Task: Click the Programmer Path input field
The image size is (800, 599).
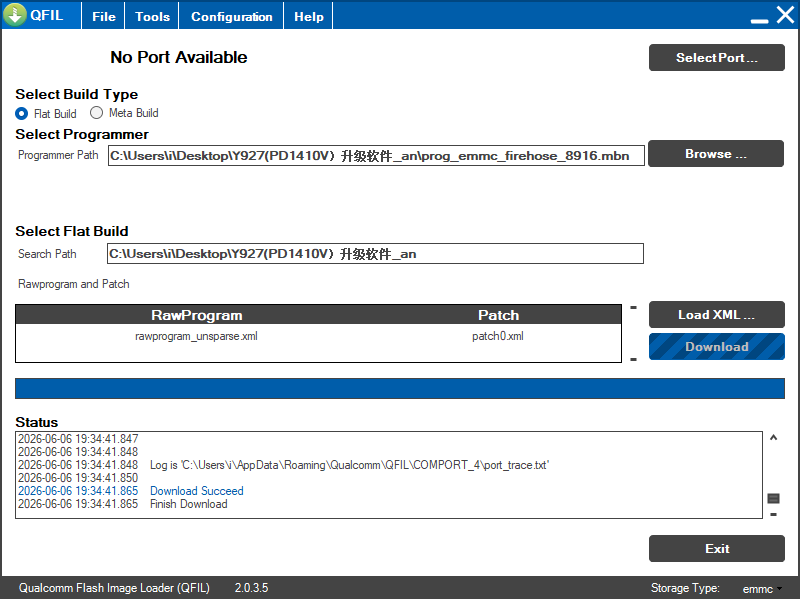Action: pos(376,156)
